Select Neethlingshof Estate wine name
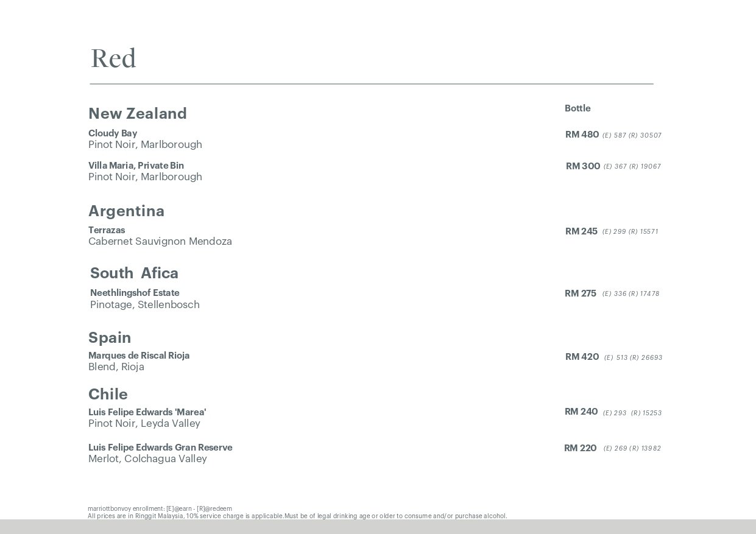The height and width of the screenshot is (534, 756). click(135, 293)
